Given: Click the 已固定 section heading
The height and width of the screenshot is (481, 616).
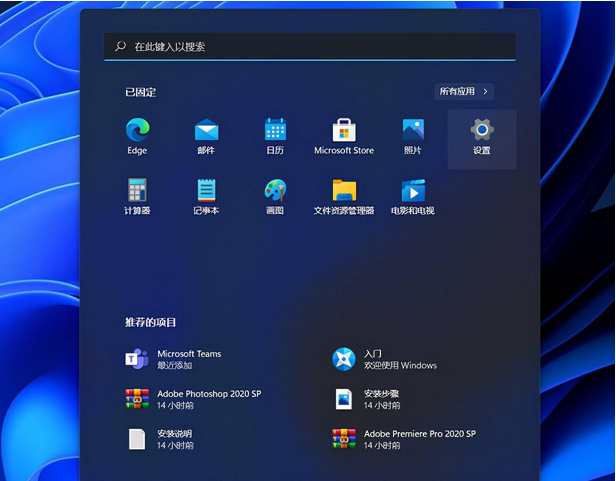Looking at the screenshot, I should pos(141,92).
